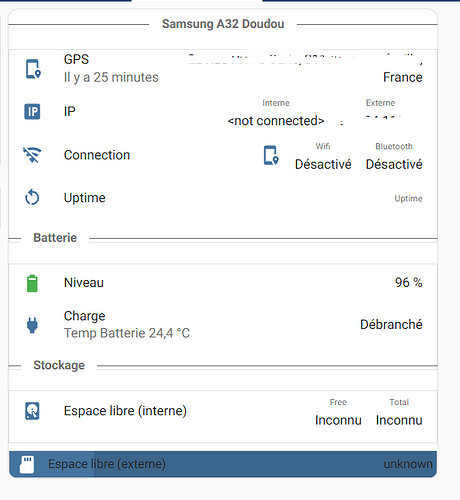The image size is (460, 500).
Task: Click the SD card external storage icon
Action: click(x=27, y=464)
